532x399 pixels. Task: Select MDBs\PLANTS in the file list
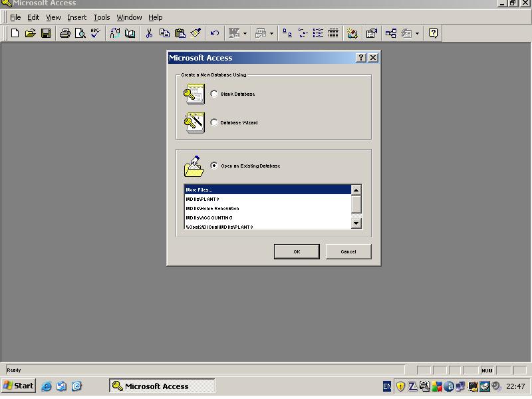[267, 199]
